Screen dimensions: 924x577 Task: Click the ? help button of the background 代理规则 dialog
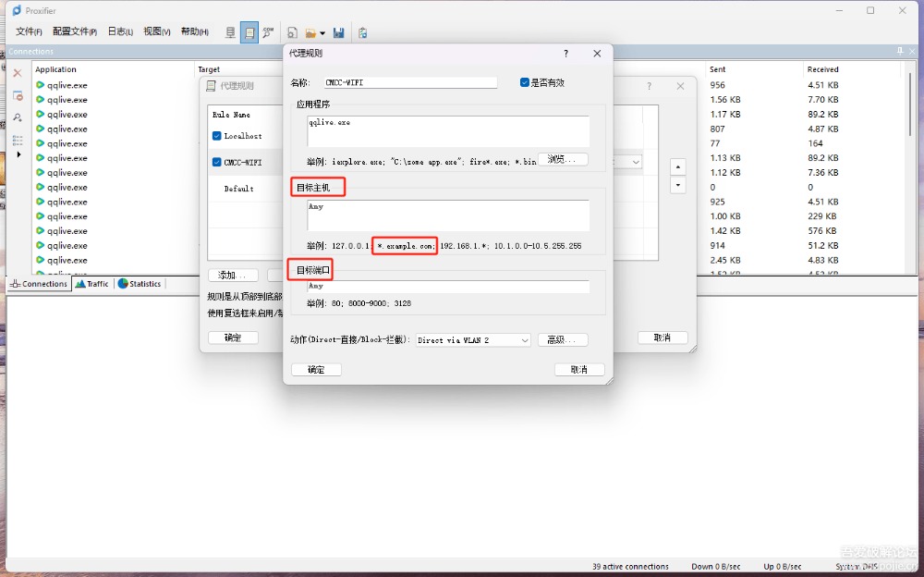pos(649,86)
